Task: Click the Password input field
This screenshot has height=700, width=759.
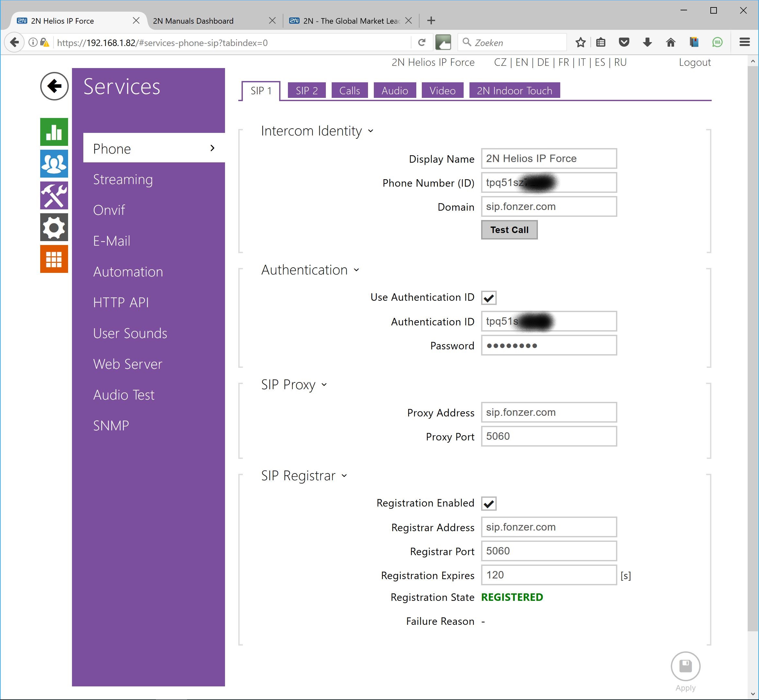Action: tap(549, 345)
